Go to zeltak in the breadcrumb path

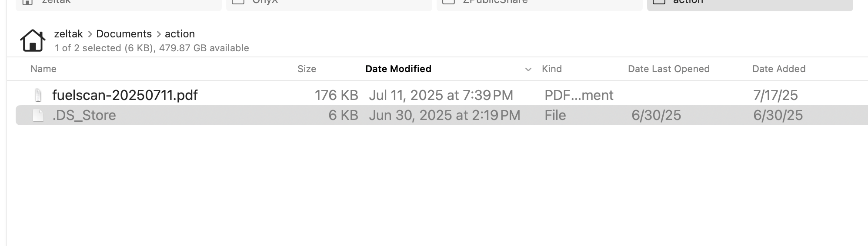point(68,34)
